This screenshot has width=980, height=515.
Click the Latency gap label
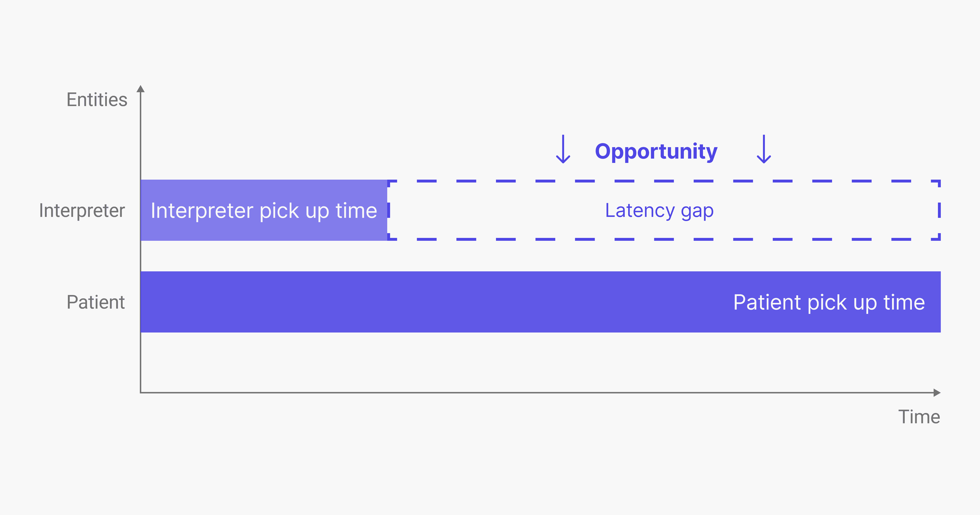659,210
